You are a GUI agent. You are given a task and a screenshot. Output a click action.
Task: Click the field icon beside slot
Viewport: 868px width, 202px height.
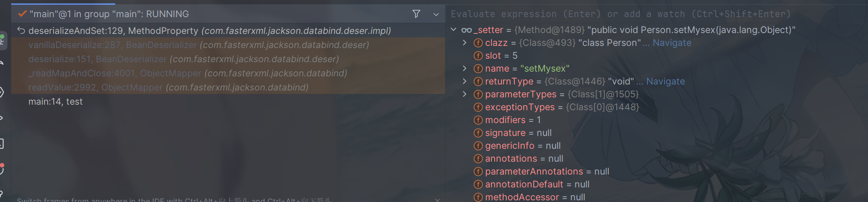(478, 56)
